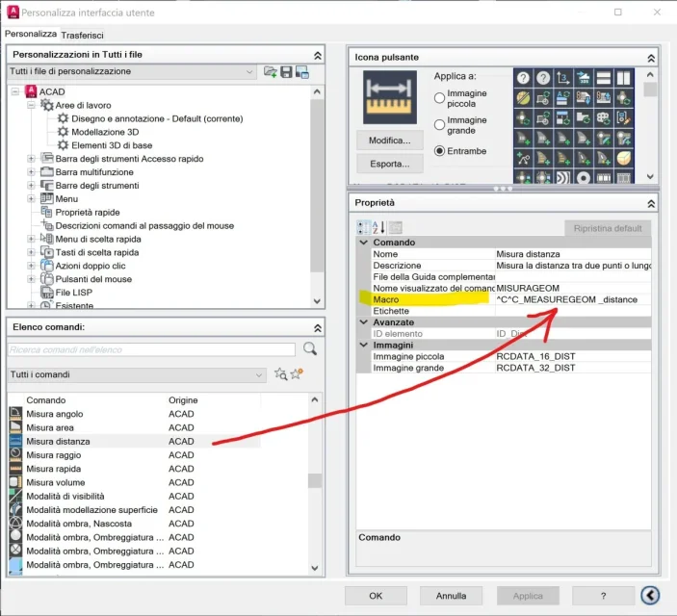Screen dimensions: 677x616
Task: Click the magnifier search icon in command list
Action: (x=310, y=348)
